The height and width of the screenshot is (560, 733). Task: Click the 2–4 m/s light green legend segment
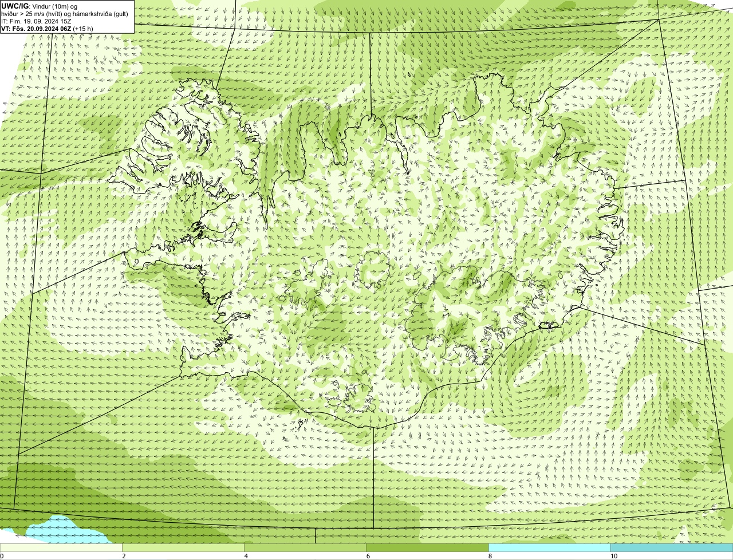point(183,547)
